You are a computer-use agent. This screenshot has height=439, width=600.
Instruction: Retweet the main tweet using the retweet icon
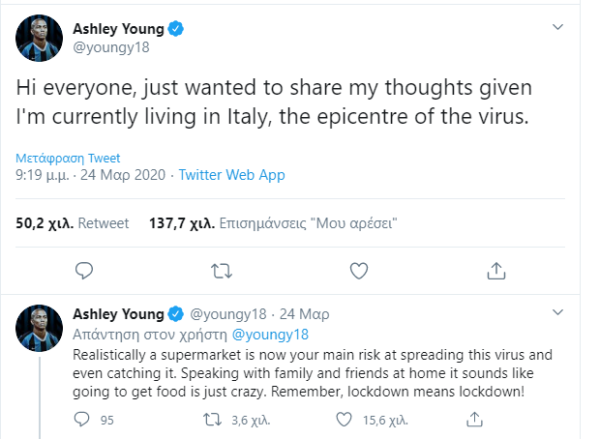(224, 269)
